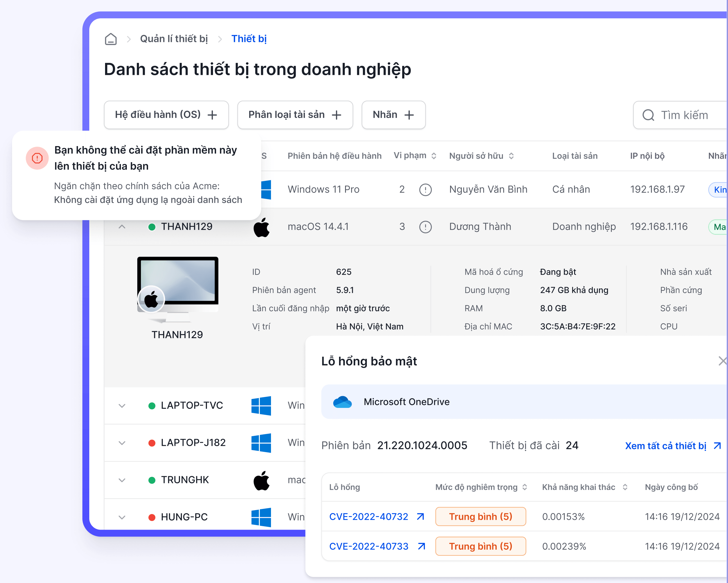Image resolution: width=728 pixels, height=583 pixels.
Task: Go to home via breadcrumb house icon
Action: (x=111, y=39)
